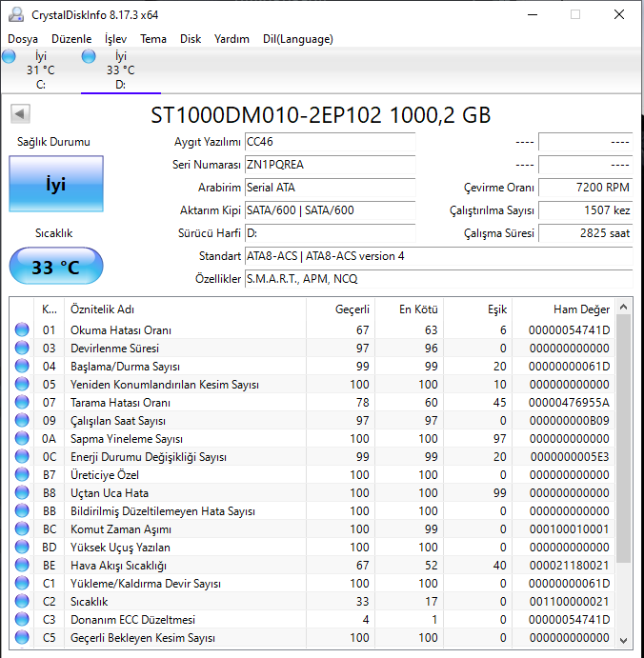Click status orb for Hava Akışı Sıcaklığı
This screenshot has height=658, width=644.
click(22, 565)
